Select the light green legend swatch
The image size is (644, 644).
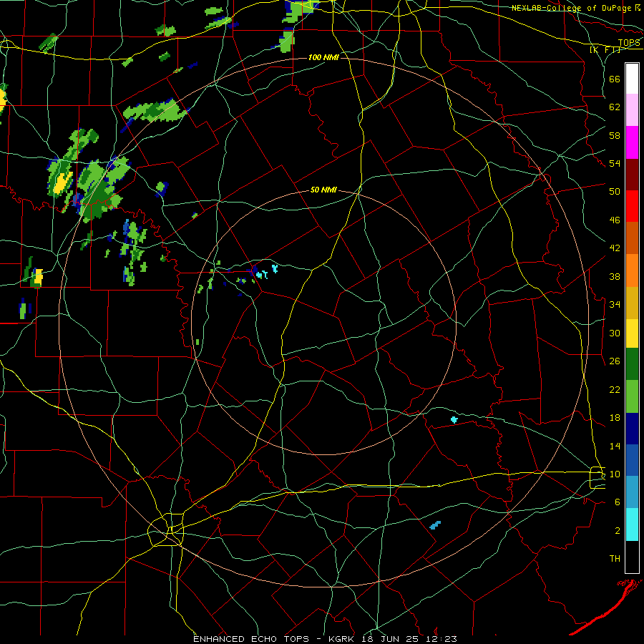(632, 396)
